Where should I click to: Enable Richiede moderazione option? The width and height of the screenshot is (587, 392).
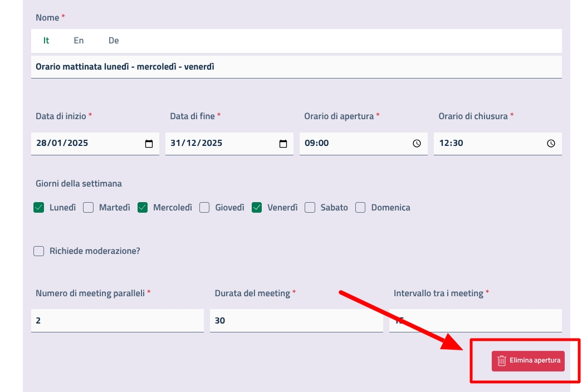pos(39,251)
